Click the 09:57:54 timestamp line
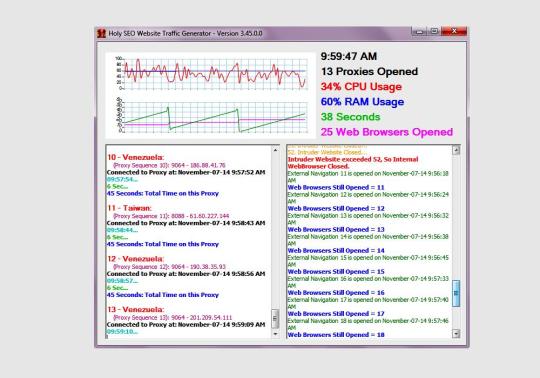The image size is (540, 378). 122,179
